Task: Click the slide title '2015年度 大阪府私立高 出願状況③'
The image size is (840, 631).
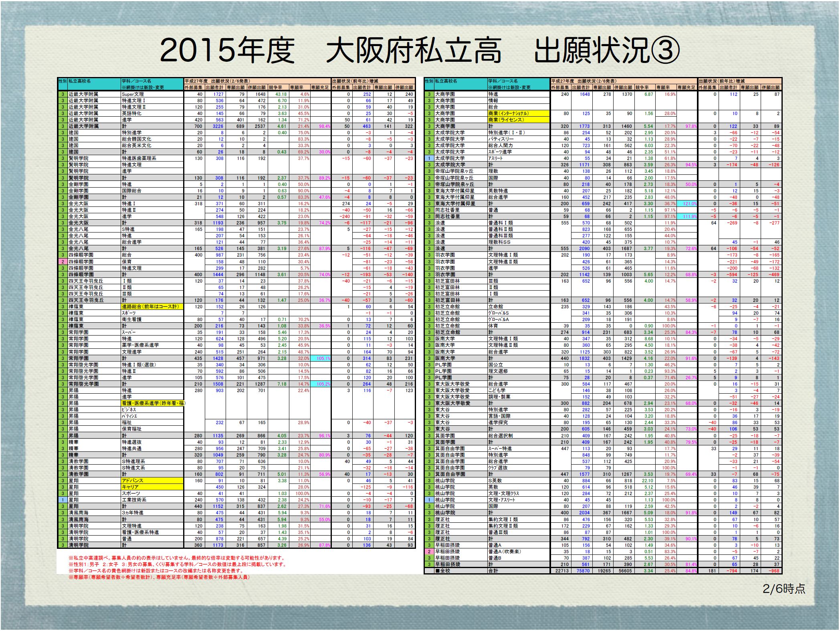Action: (420, 51)
